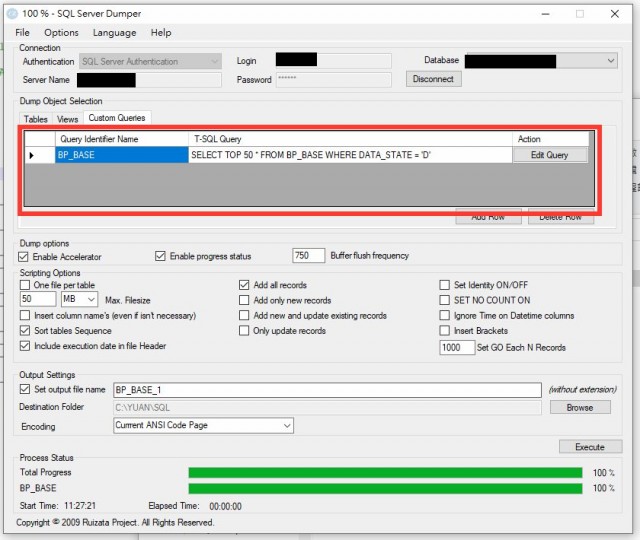Screen dimensions: 640x540
Task: Enable One file per table option
Action: [25, 285]
